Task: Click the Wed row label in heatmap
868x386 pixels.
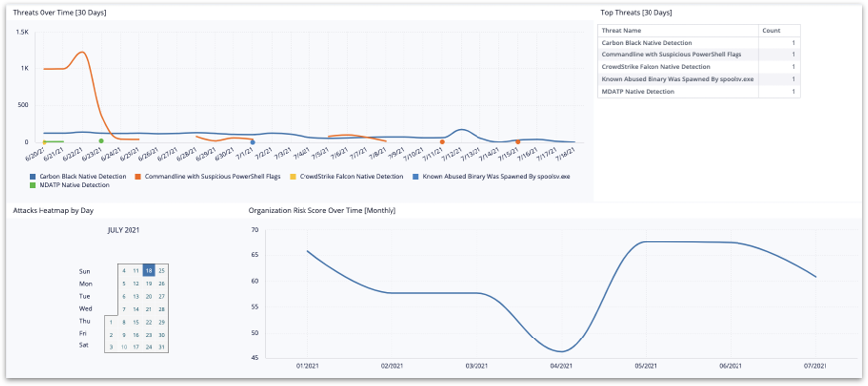Action: [85, 309]
